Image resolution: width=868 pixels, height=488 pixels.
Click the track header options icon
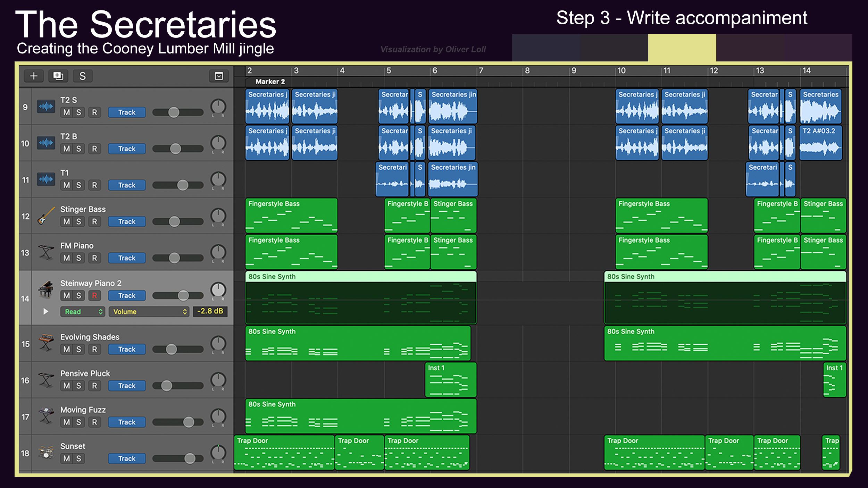pyautogui.click(x=219, y=76)
